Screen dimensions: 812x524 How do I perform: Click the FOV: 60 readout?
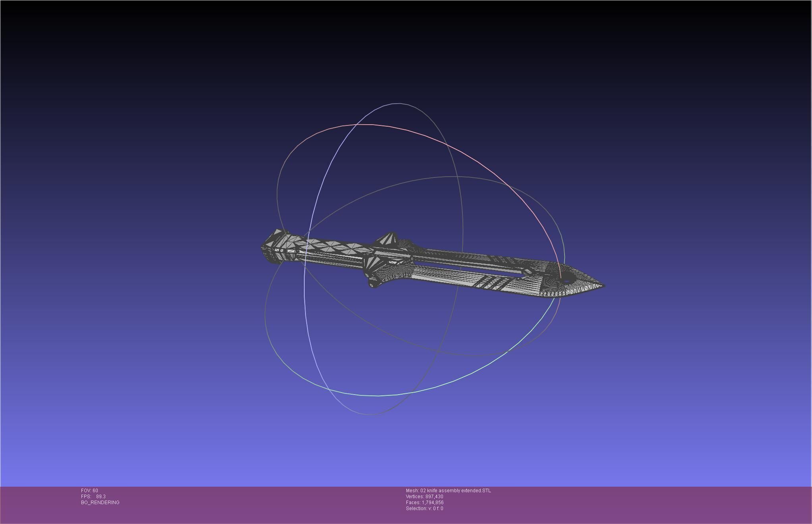89,491
